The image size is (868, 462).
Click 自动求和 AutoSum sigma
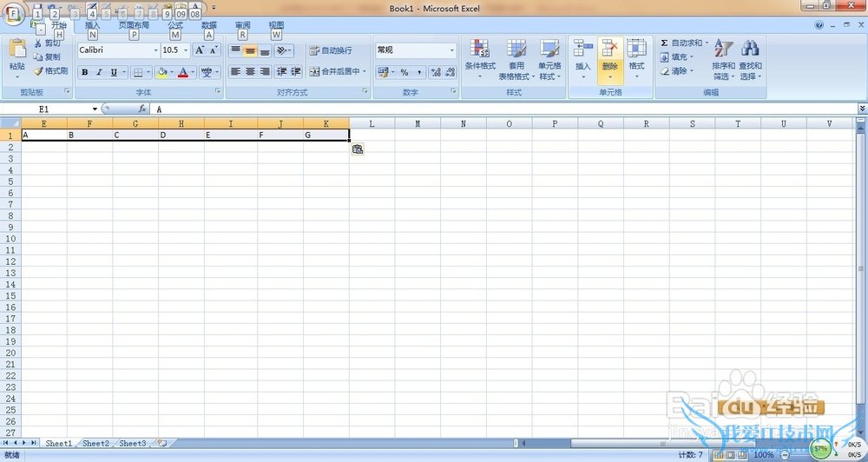click(x=682, y=43)
